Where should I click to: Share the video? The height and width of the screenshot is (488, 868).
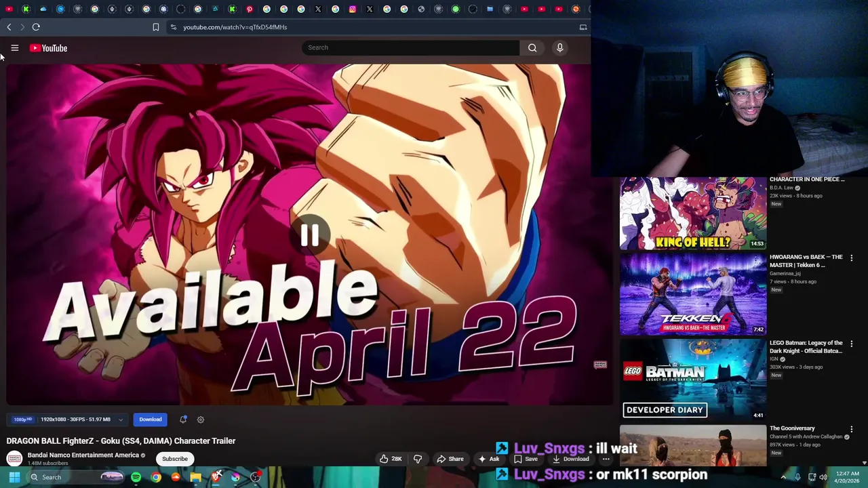pos(450,459)
